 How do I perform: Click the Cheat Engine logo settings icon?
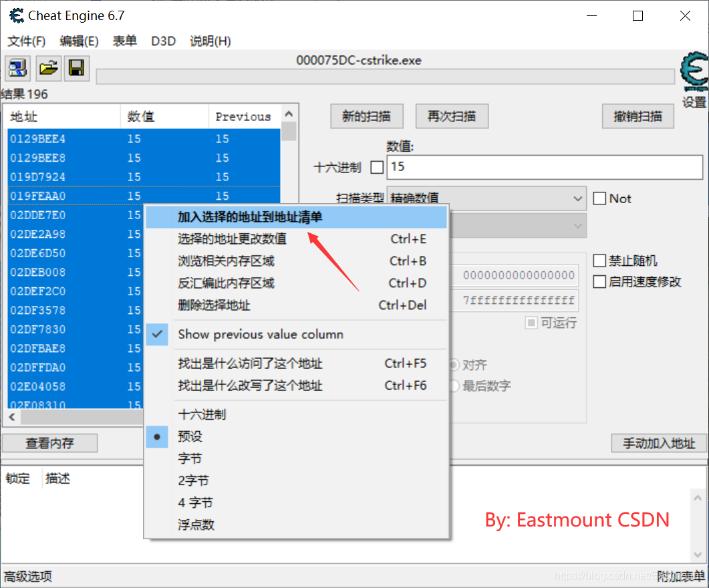[x=694, y=71]
